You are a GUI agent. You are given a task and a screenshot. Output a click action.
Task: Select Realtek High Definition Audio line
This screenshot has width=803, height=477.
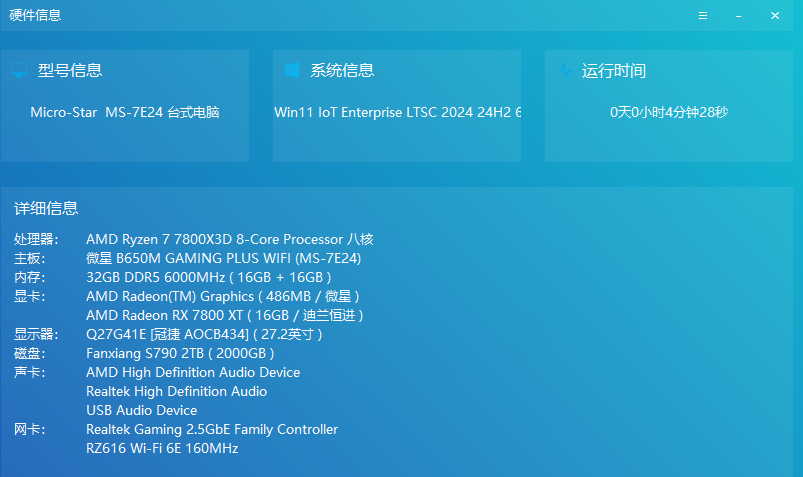coord(177,391)
